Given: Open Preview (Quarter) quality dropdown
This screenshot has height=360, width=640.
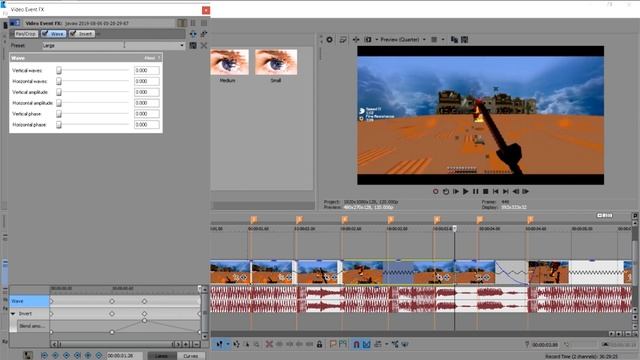Looking at the screenshot, I should [x=424, y=40].
